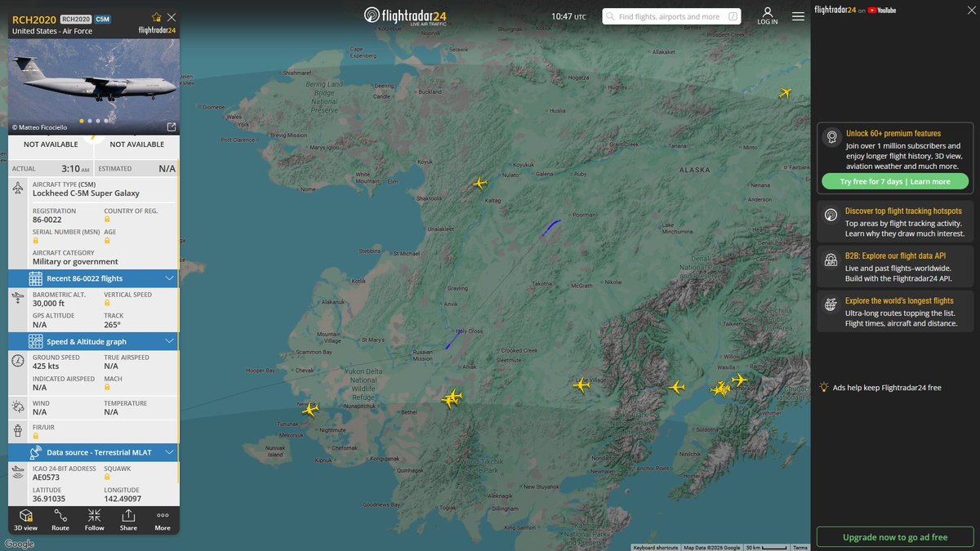
Task: Click the 10:47 UTC clock
Action: pyautogui.click(x=568, y=16)
